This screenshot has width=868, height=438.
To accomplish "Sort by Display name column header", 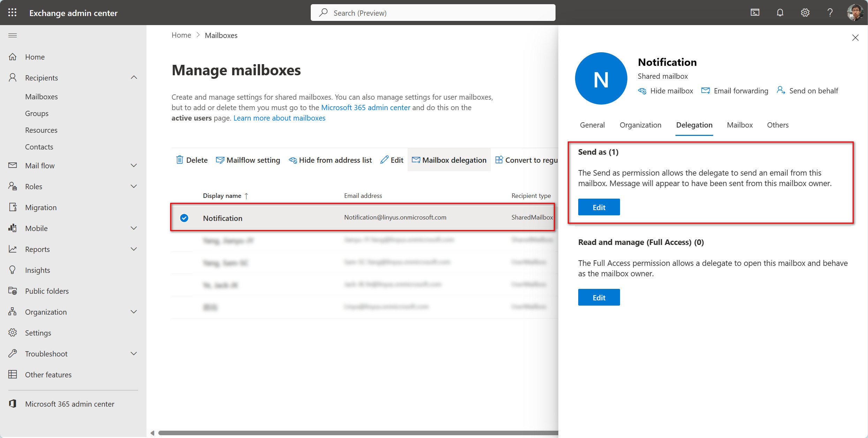I will pyautogui.click(x=222, y=196).
